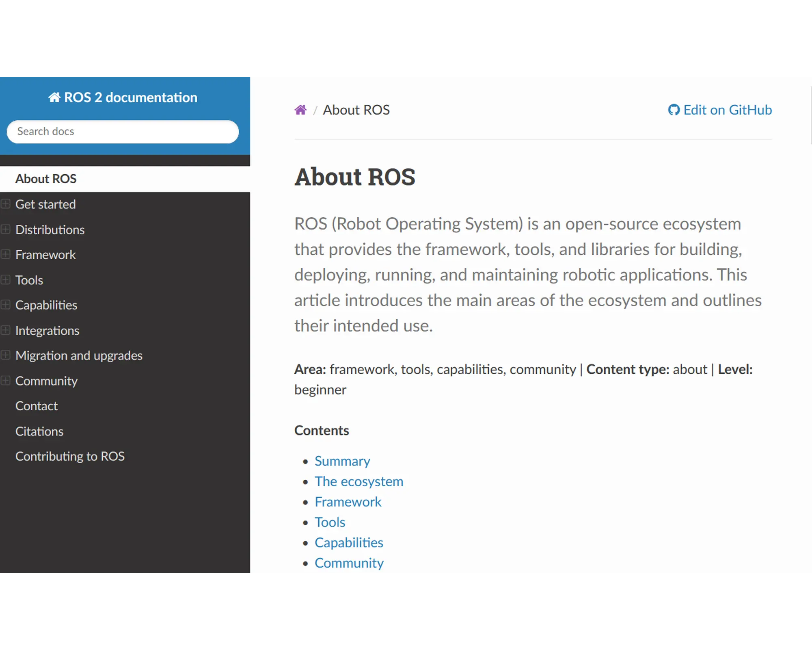Jump to Summary in Contents
This screenshot has width=812, height=650.
[342, 461]
